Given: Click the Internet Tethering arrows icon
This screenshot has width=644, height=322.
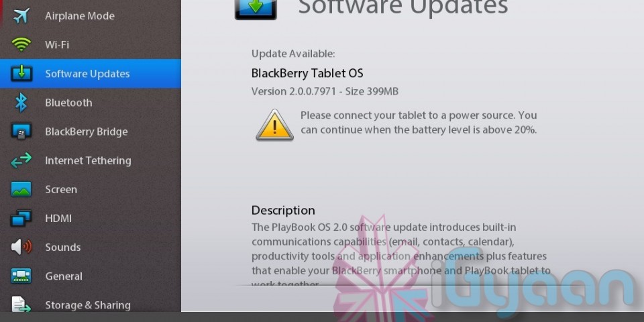Looking at the screenshot, I should click(21, 160).
